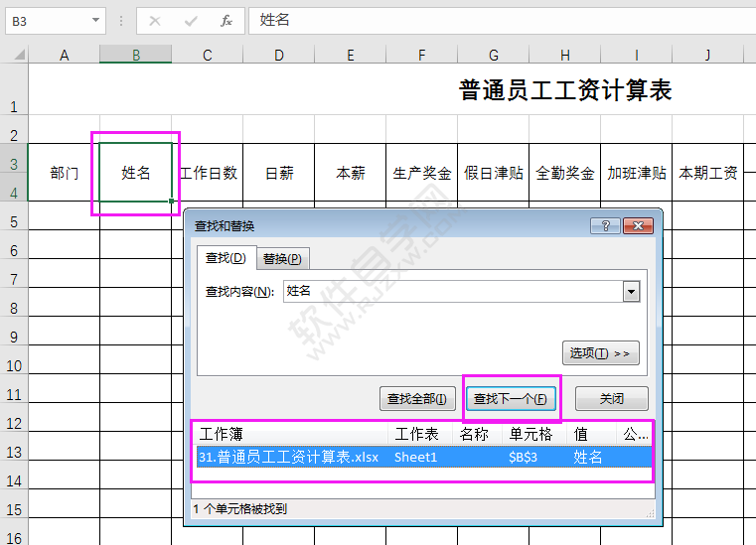Click the 姓名 cell in column B
The width and height of the screenshot is (756, 545).
(136, 173)
